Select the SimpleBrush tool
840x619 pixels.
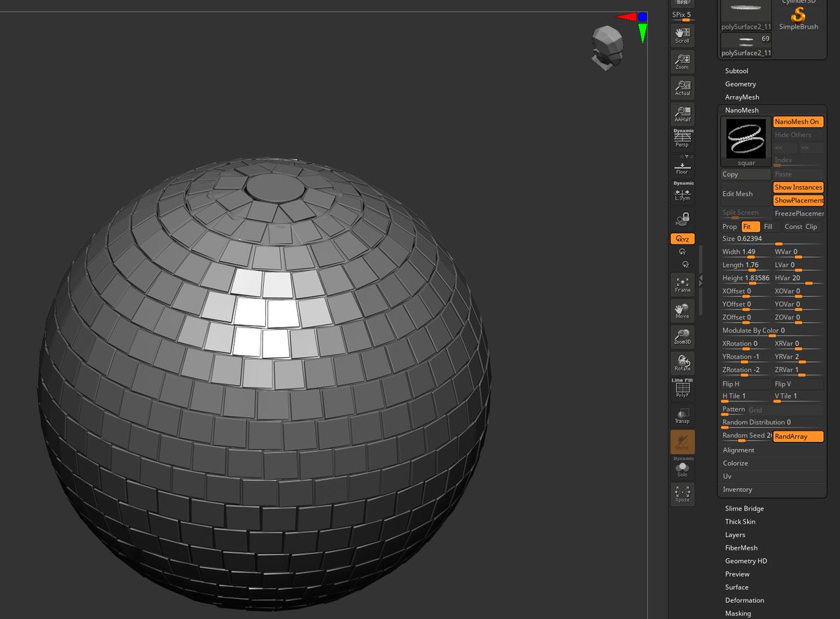(799, 17)
